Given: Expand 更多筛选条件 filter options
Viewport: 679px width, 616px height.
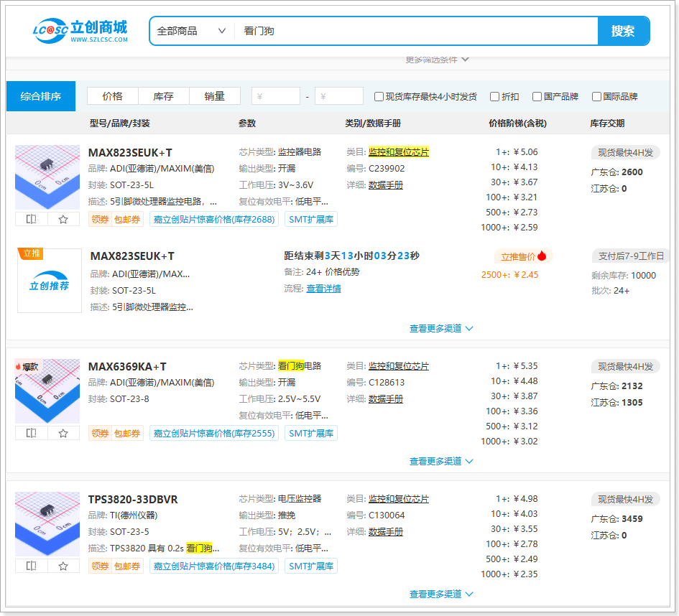Looking at the screenshot, I should coord(437,60).
